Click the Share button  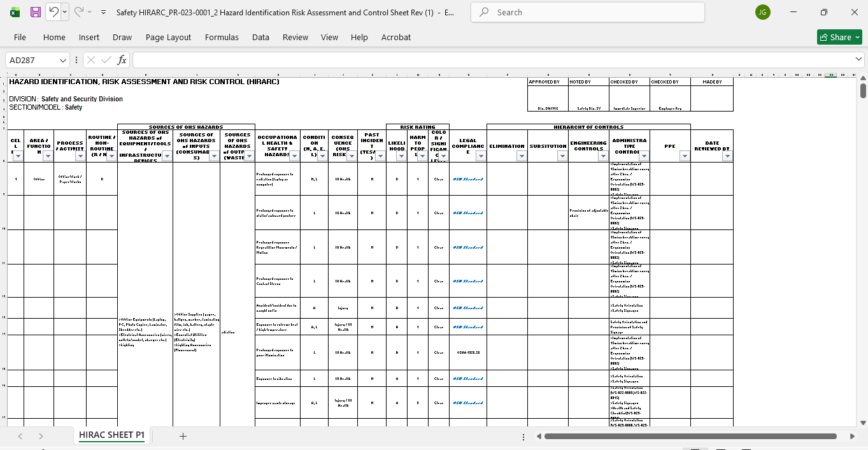839,37
